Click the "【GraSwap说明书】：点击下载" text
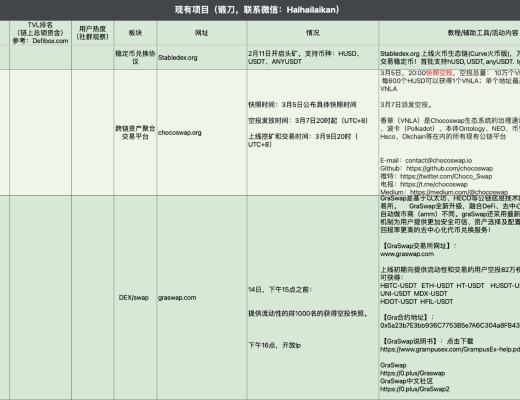The height and width of the screenshot is (400, 520). 427,341
